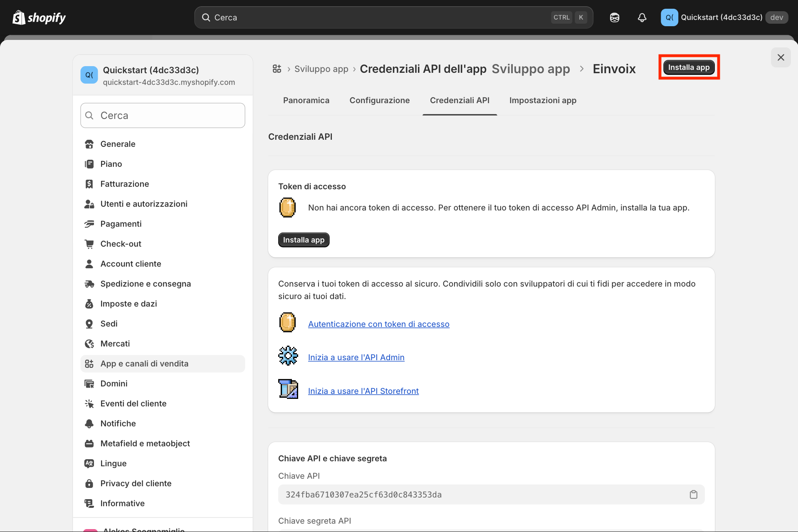The height and width of the screenshot is (532, 798).
Task: Copy the Chiave API with clipboard icon
Action: (x=693, y=495)
